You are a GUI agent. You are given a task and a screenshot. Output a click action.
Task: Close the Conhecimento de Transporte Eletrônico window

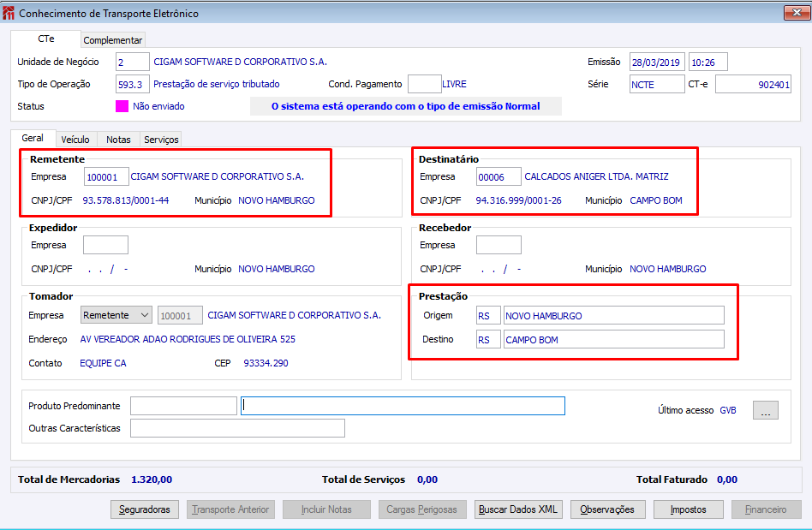[x=797, y=13]
